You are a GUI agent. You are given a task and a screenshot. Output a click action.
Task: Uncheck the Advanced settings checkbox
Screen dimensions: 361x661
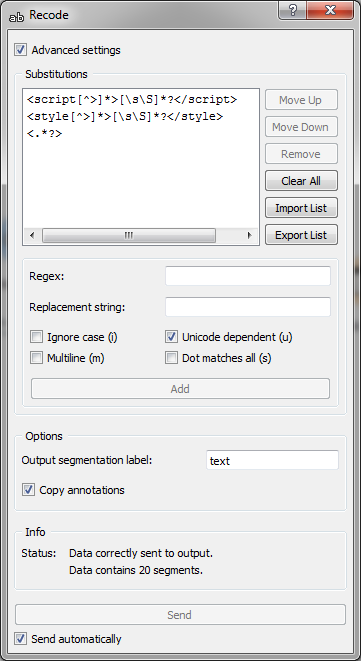coord(20,50)
